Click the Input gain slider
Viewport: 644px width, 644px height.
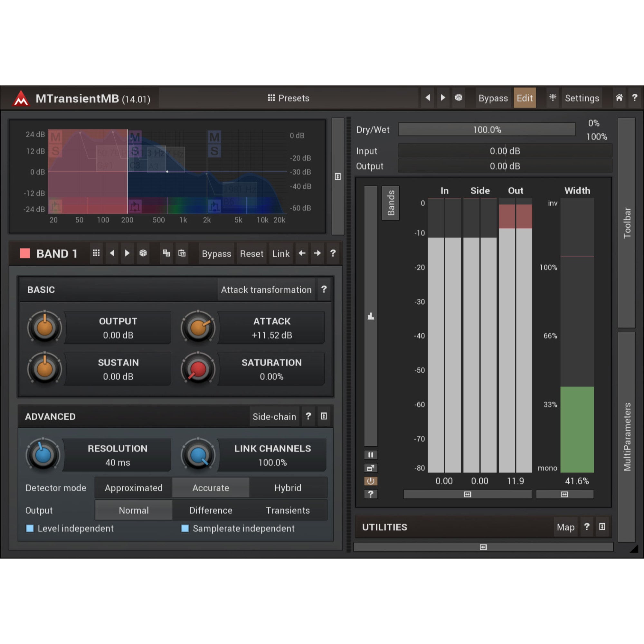pyautogui.click(x=505, y=151)
